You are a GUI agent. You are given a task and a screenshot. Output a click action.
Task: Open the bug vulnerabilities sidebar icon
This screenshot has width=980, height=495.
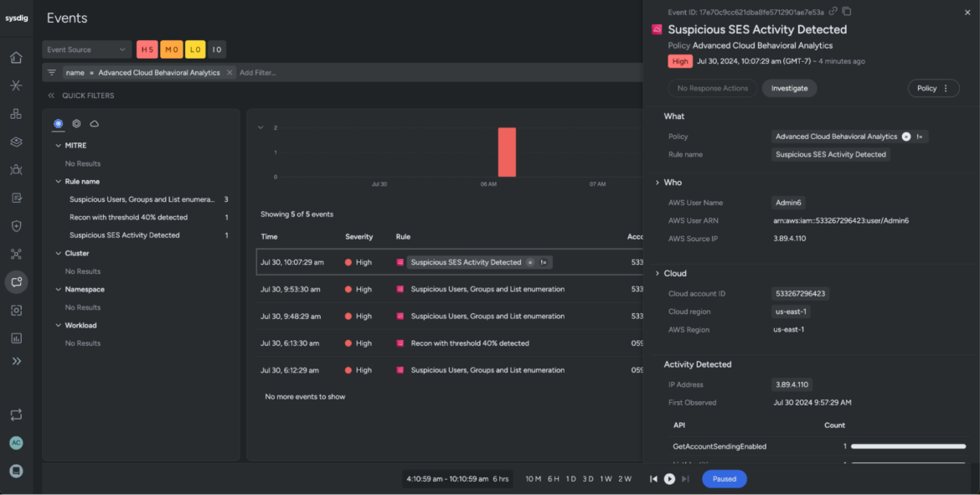(16, 170)
